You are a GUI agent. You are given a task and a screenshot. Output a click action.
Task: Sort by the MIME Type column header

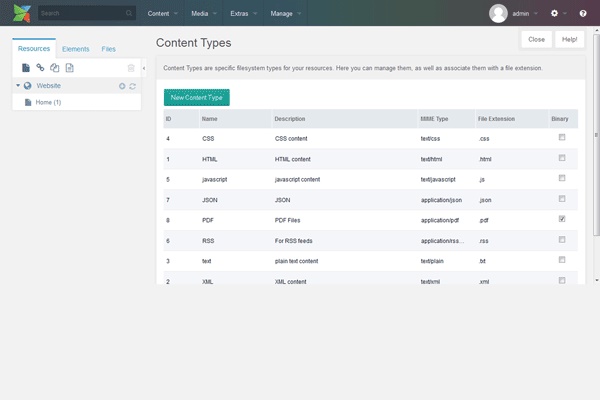click(446, 119)
